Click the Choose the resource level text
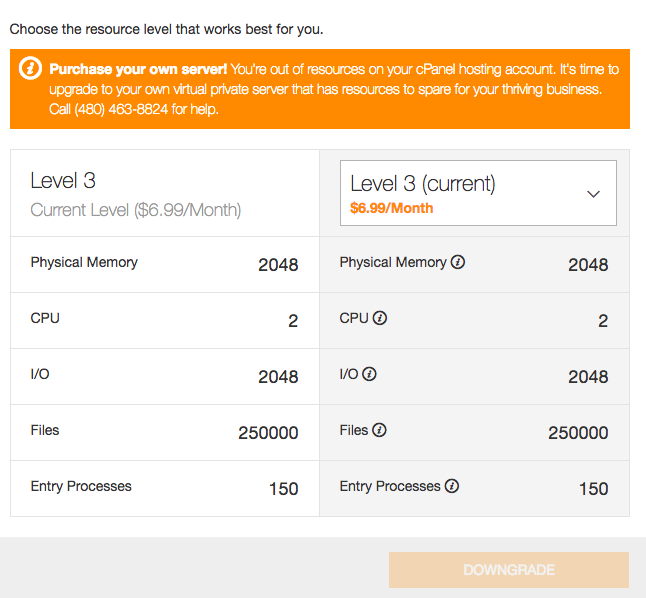646x598 pixels. (166, 29)
